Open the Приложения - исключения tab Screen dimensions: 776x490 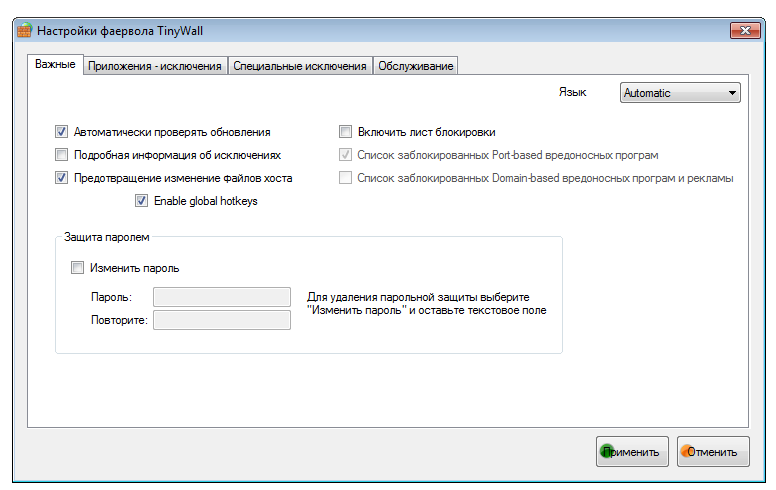154,66
